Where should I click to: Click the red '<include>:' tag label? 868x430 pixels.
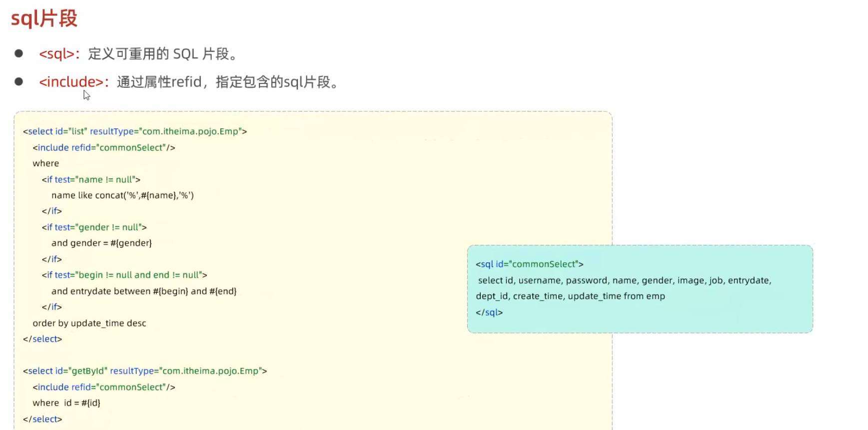point(74,81)
